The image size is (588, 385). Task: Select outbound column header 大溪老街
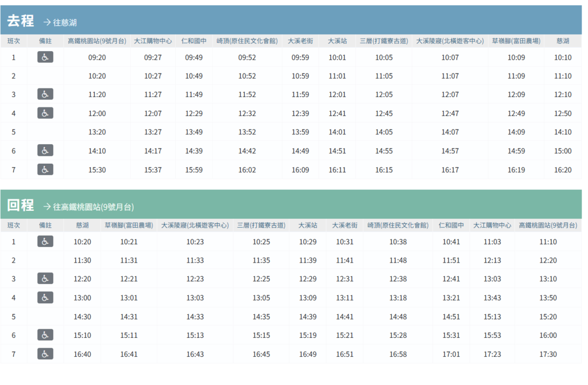tap(300, 41)
